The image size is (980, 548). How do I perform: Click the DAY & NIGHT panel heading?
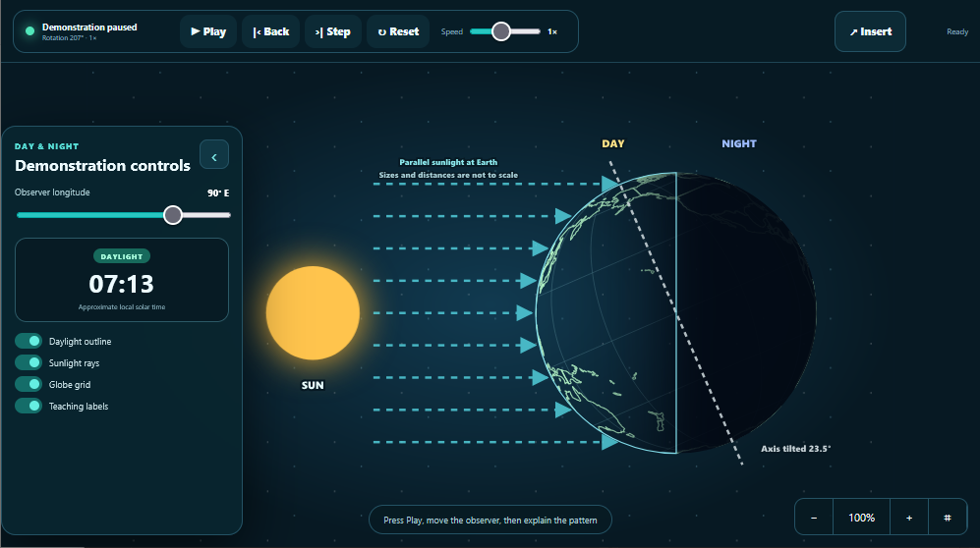click(x=47, y=146)
